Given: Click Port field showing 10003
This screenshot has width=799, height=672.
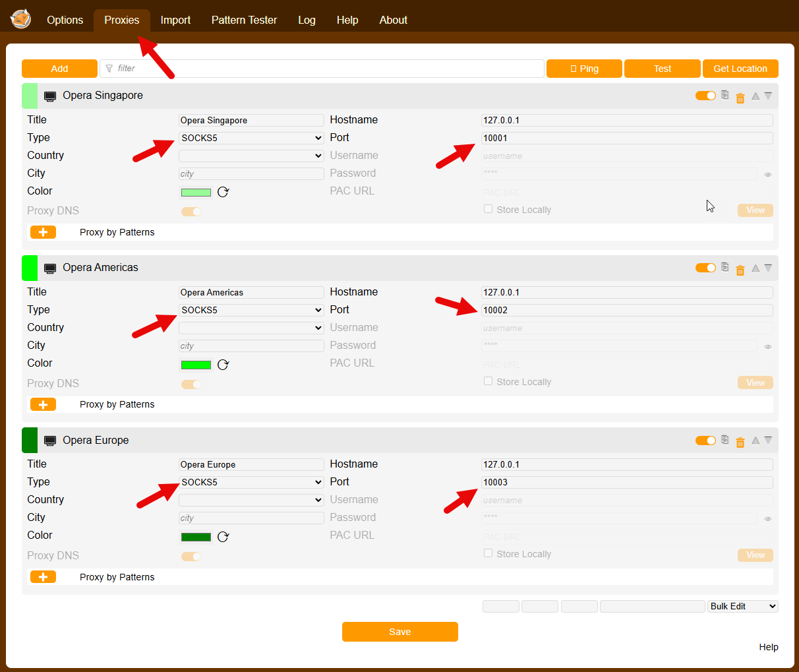Looking at the screenshot, I should (x=627, y=482).
